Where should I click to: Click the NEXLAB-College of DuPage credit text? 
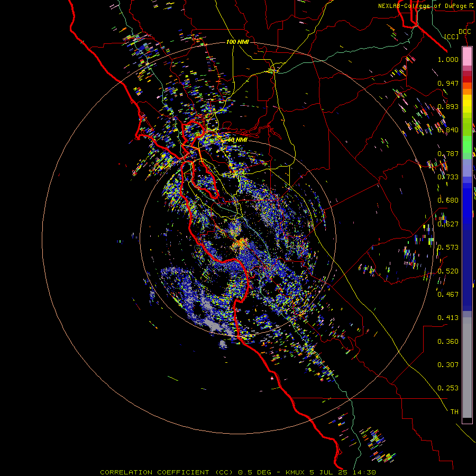[423, 6]
